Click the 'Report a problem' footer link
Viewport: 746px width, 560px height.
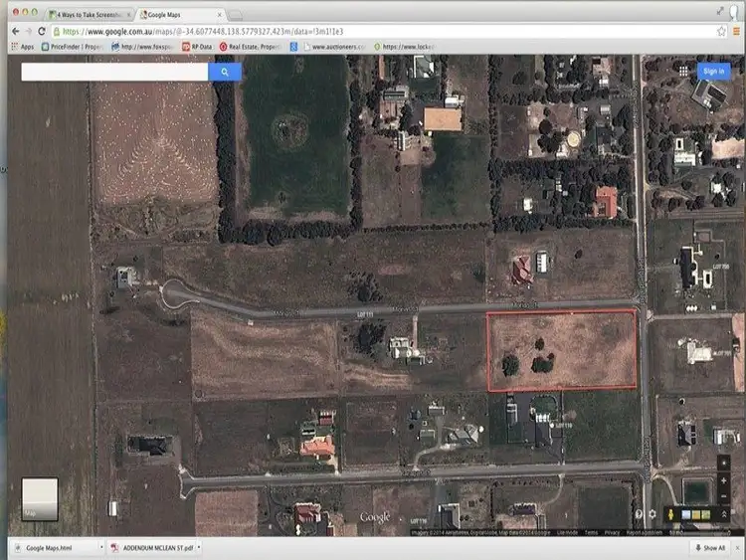(645, 533)
